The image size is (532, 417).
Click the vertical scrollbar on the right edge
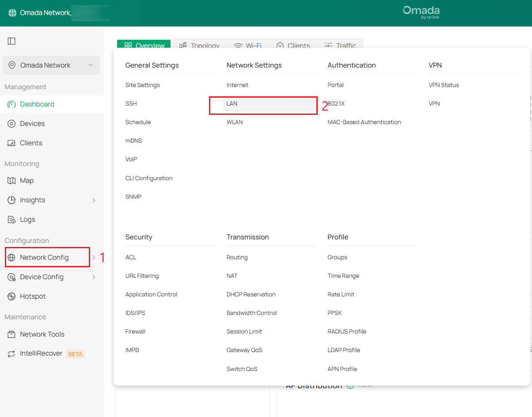click(529, 110)
